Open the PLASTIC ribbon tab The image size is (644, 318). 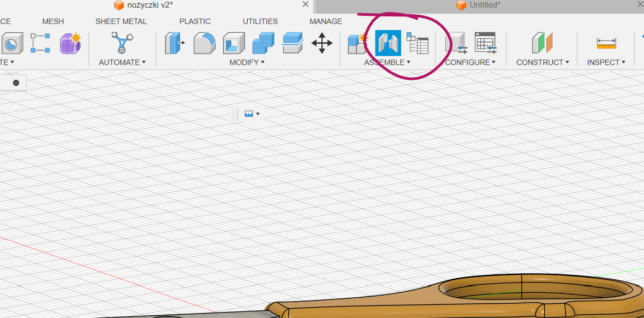(195, 21)
